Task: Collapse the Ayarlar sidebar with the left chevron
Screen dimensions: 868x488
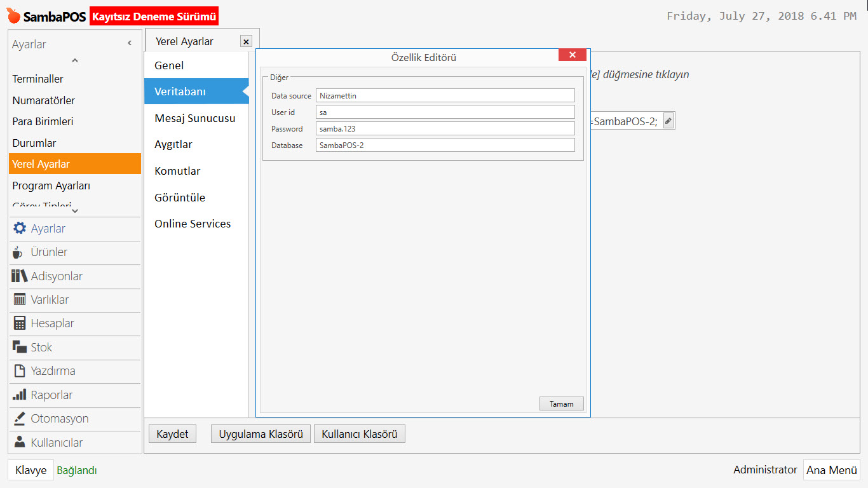Action: point(129,41)
